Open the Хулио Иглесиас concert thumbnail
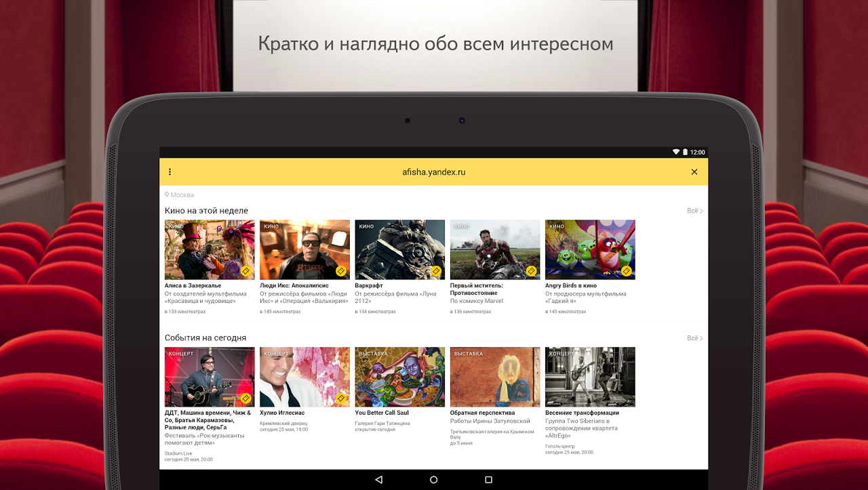The height and width of the screenshot is (490, 868). point(305,377)
